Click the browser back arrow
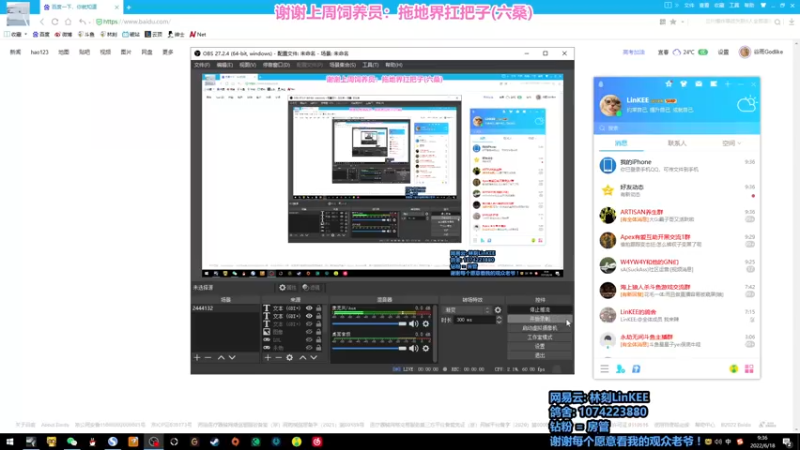Image resolution: width=800 pixels, height=450 pixels. 42,21
